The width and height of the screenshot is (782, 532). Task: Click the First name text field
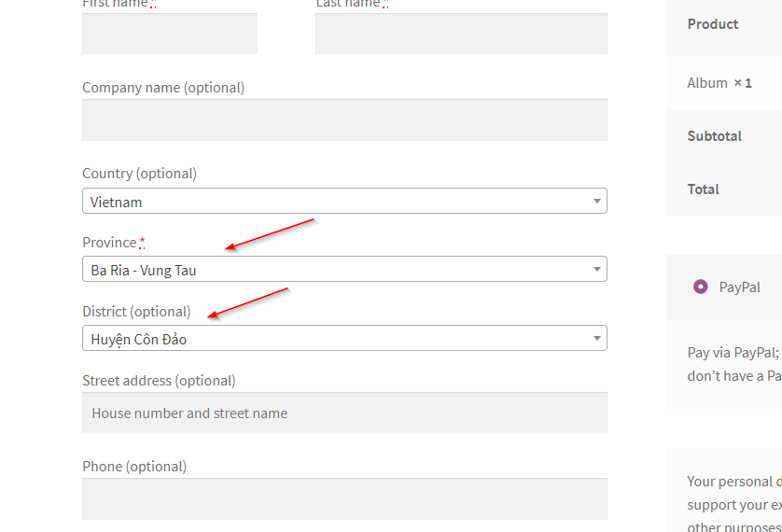tap(169, 34)
